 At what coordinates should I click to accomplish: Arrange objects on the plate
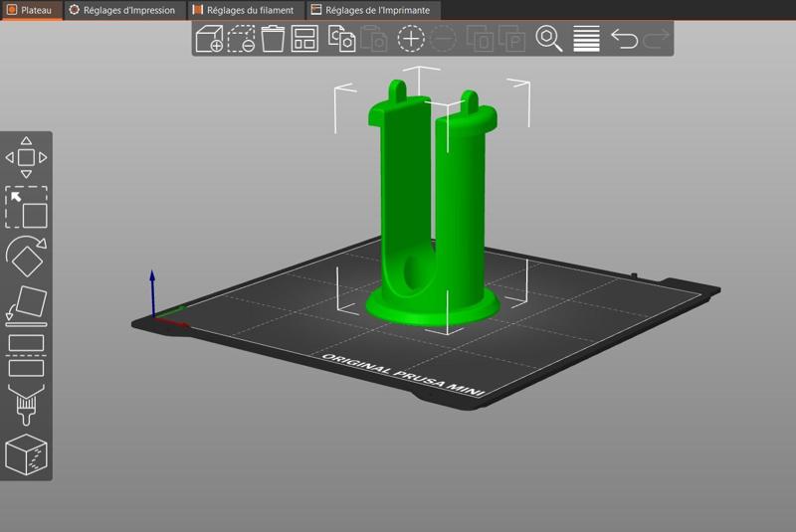[304, 40]
